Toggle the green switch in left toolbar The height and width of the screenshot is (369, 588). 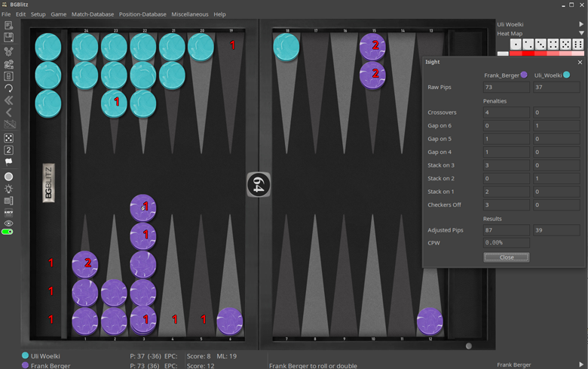pos(8,232)
